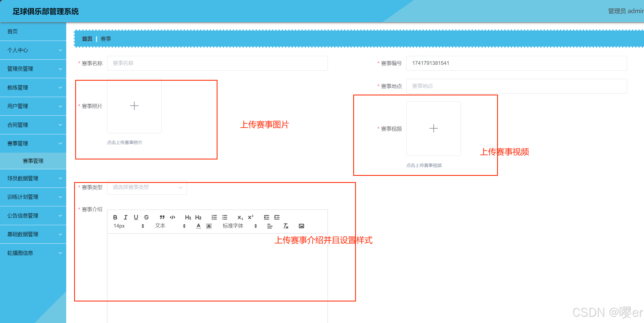644x323 pixels.
Task: Open the text color picker
Action: [198, 226]
